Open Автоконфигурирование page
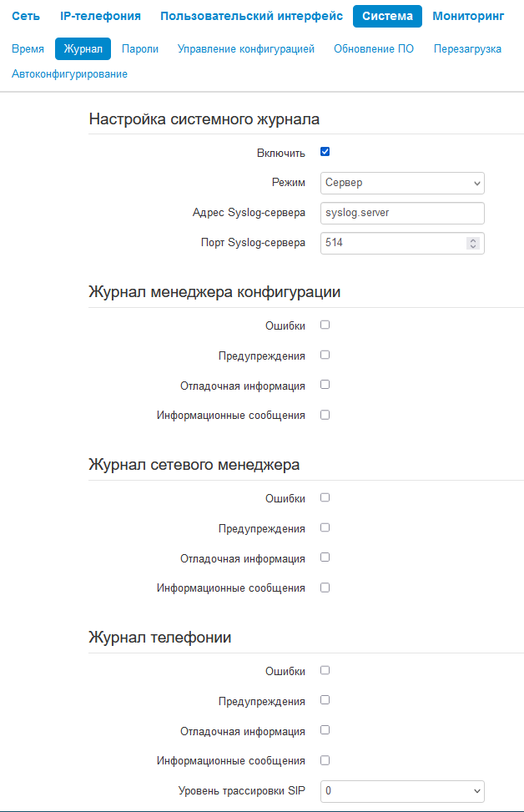Screen dimensions: 524x812 click(x=69, y=74)
